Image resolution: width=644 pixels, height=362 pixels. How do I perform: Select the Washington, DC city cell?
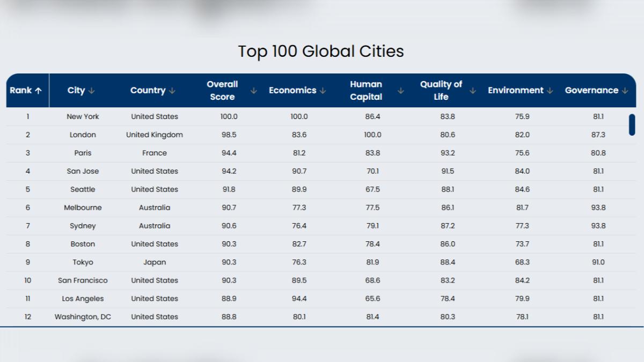[83, 317]
